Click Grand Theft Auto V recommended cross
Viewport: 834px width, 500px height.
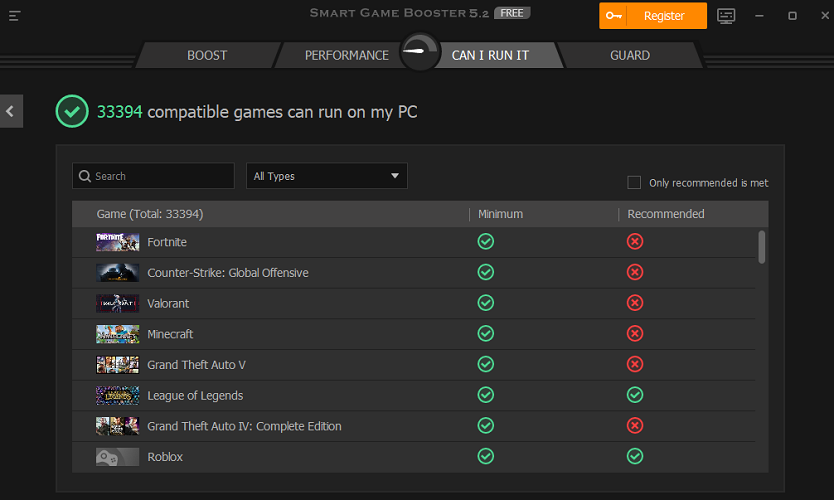(635, 364)
